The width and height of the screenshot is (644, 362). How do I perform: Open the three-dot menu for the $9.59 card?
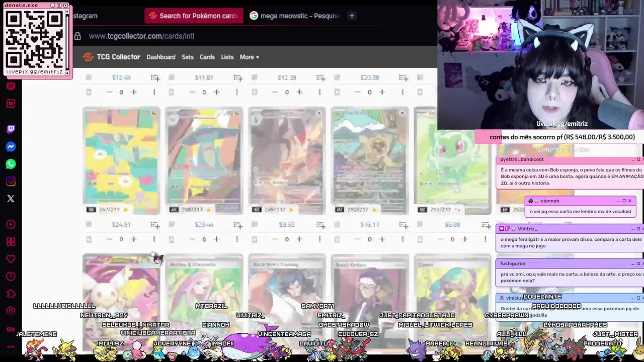(x=319, y=239)
